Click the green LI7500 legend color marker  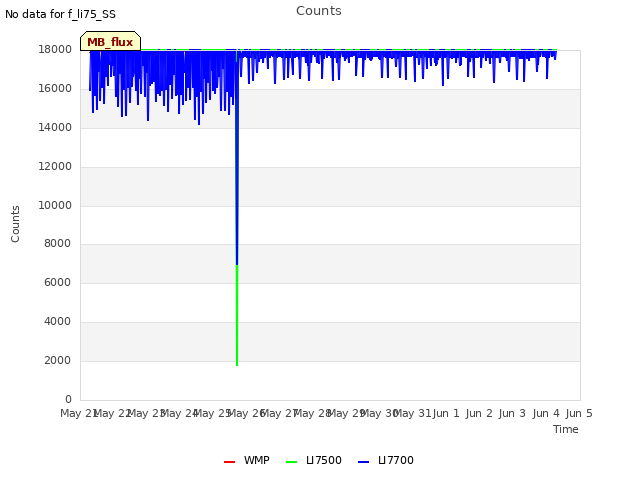click(291, 462)
